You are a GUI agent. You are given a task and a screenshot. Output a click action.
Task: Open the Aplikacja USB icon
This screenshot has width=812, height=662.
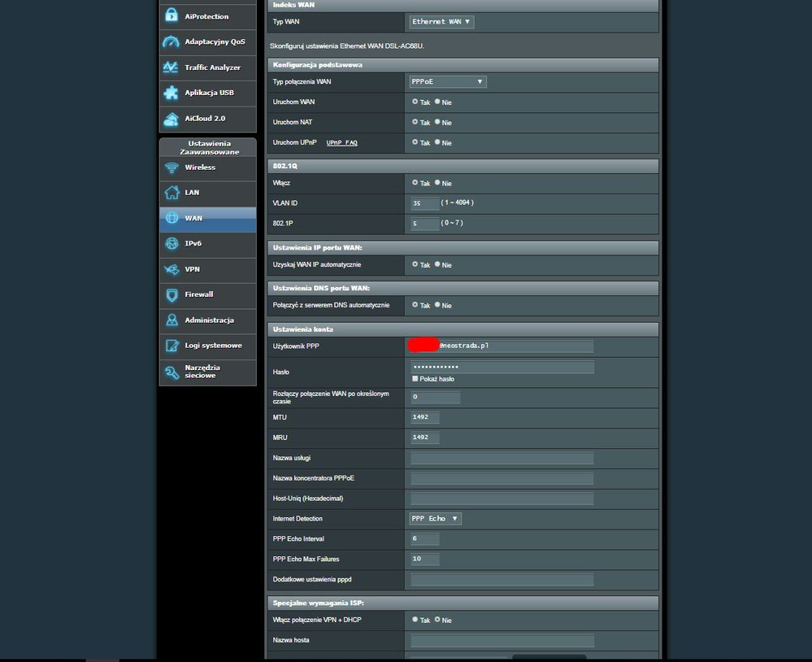pyautogui.click(x=172, y=93)
